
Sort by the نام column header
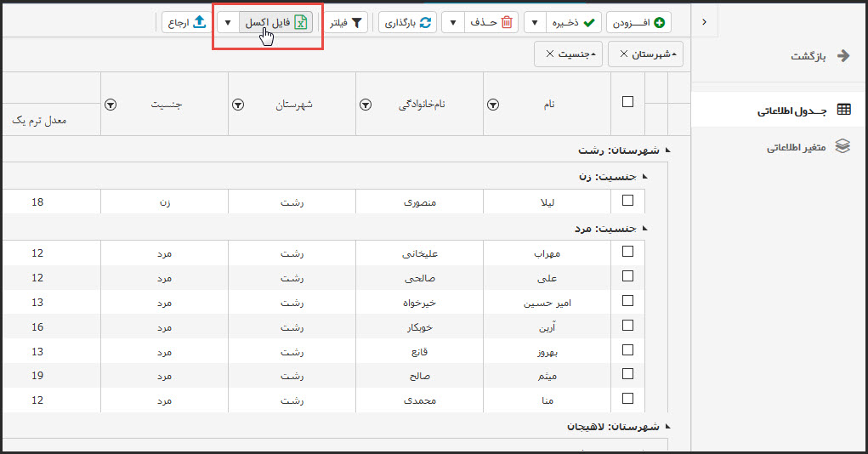[548, 104]
